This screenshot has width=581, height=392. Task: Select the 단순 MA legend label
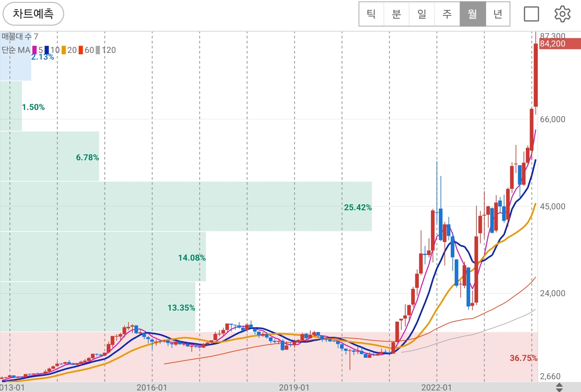click(16, 50)
